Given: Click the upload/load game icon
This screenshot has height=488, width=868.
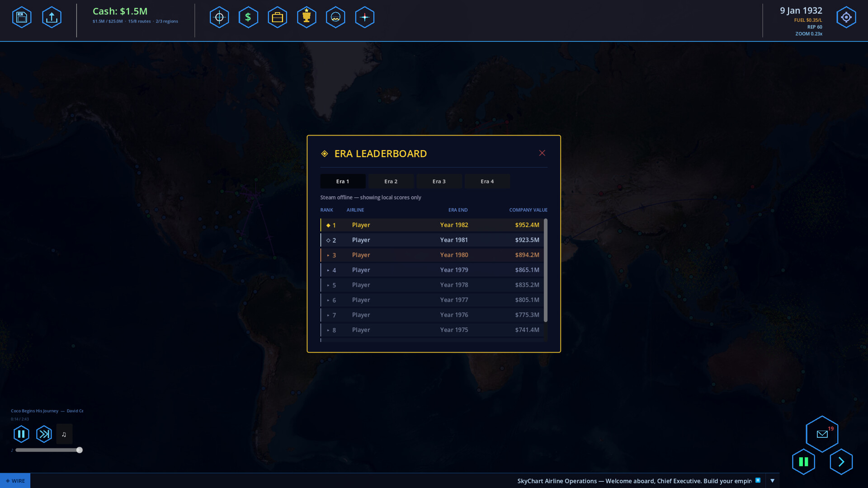Looking at the screenshot, I should coord(52,17).
